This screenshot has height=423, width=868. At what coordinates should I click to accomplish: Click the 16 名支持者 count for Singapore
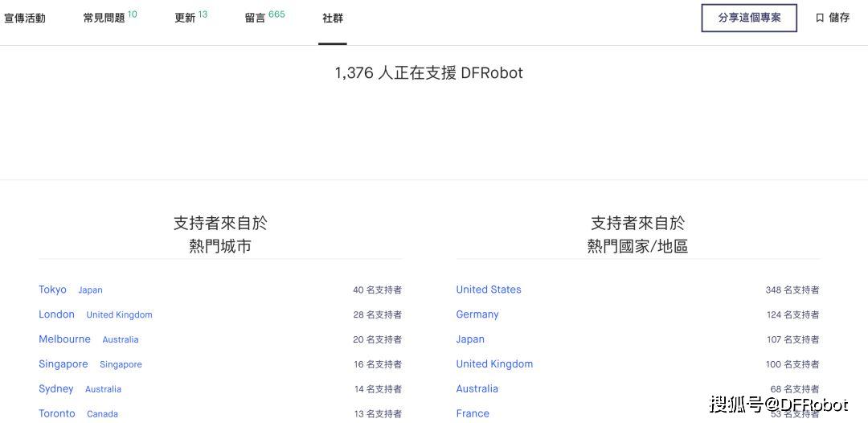[378, 365]
